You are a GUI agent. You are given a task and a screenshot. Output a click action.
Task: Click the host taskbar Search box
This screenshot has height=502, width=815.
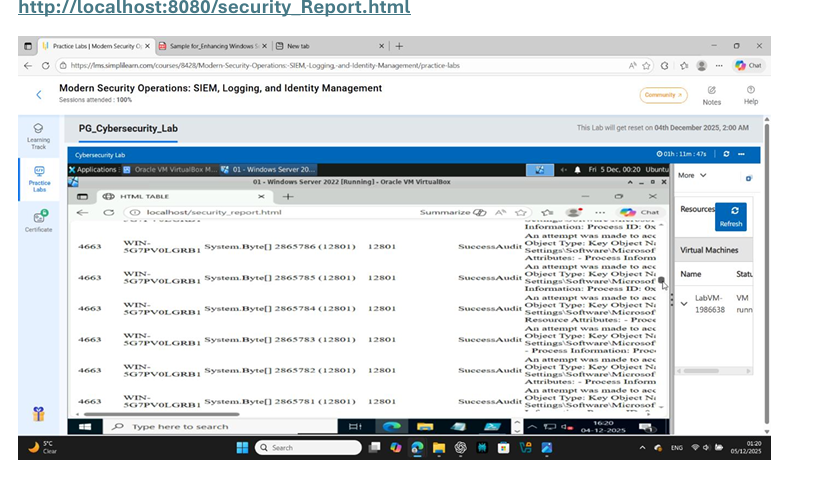[x=308, y=447]
